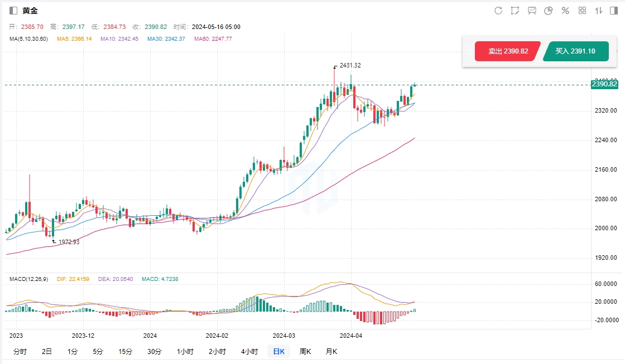Screen dimensions: 625x364
Task: Open the MA(5,10,30,60) indicator settings
Action: tap(28, 39)
